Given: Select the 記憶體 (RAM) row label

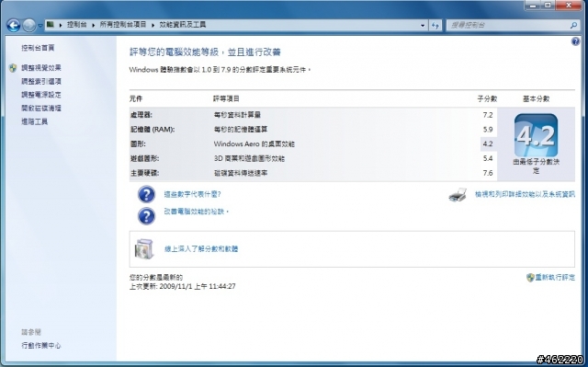Looking at the screenshot, I should click(153, 130).
